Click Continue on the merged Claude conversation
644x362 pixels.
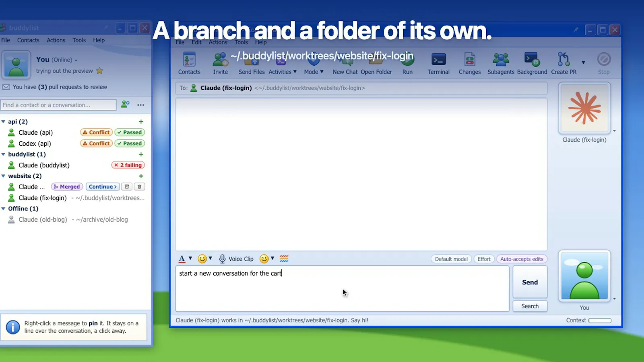click(x=103, y=187)
